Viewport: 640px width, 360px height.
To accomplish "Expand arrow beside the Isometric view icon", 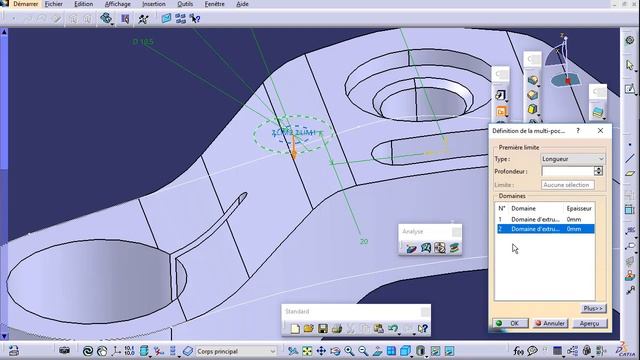I will point(411,356).
